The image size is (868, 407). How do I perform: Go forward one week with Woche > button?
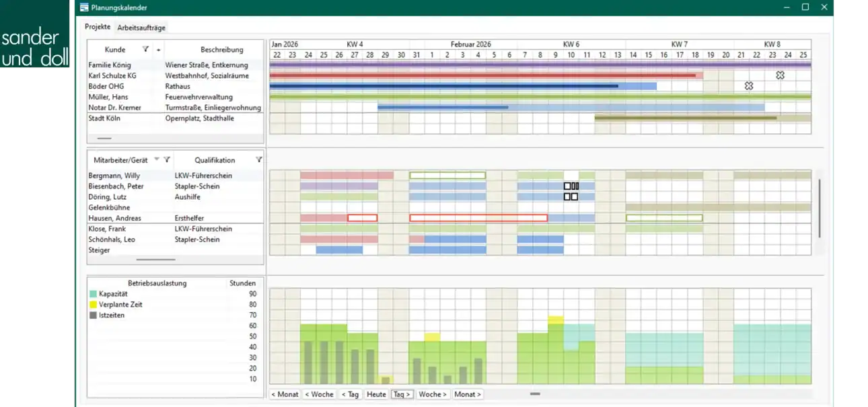[x=433, y=394]
